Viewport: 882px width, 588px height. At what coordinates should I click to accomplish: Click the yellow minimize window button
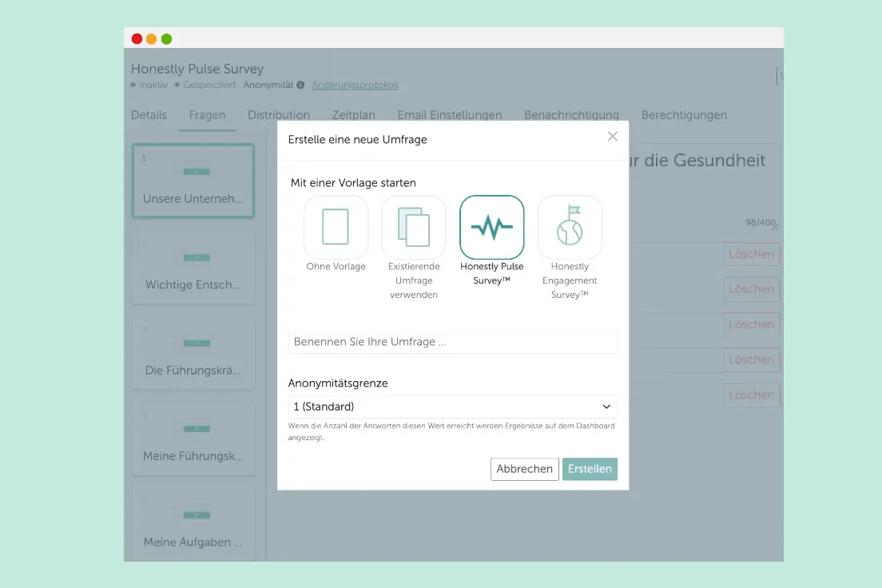(151, 39)
